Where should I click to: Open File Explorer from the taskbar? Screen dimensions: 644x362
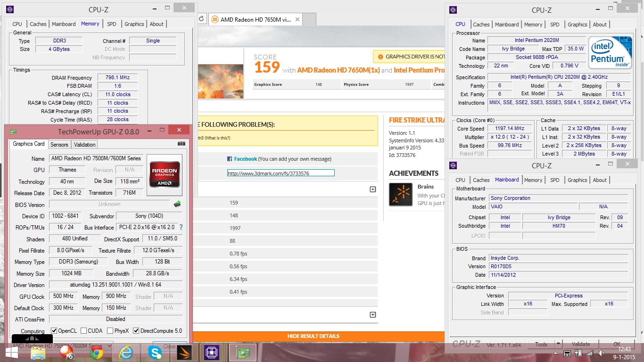(38, 353)
